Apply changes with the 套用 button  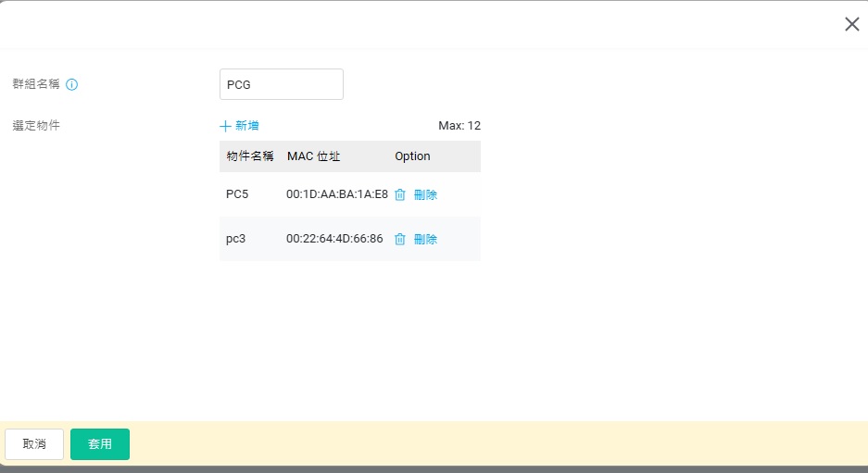100,444
